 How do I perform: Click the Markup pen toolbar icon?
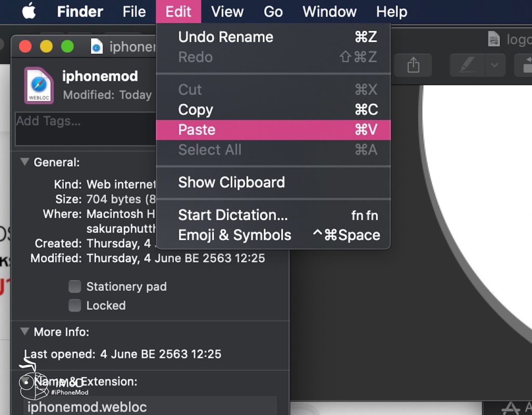[x=468, y=65]
